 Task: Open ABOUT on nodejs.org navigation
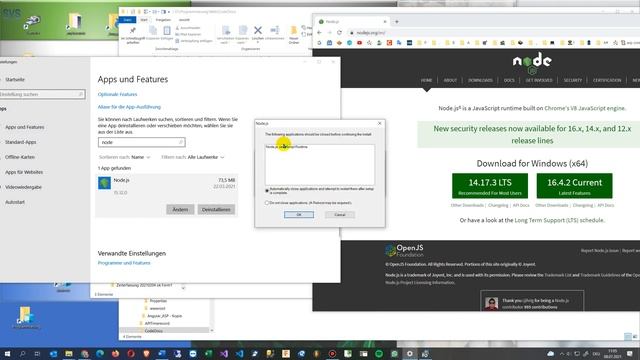coord(450,80)
